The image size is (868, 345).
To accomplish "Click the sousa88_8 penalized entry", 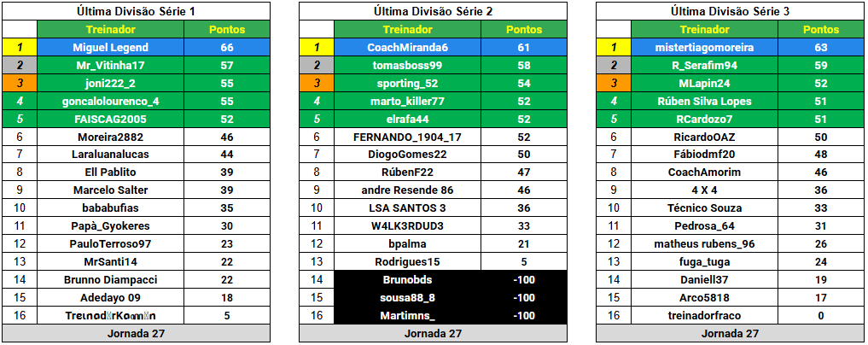I will pos(407,298).
